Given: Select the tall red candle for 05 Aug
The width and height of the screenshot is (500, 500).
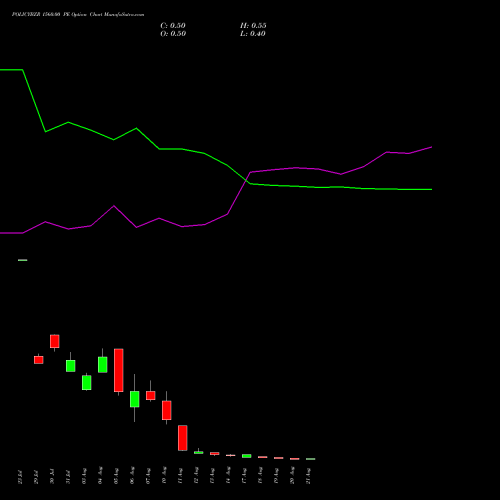Looking at the screenshot, I should [119, 370].
